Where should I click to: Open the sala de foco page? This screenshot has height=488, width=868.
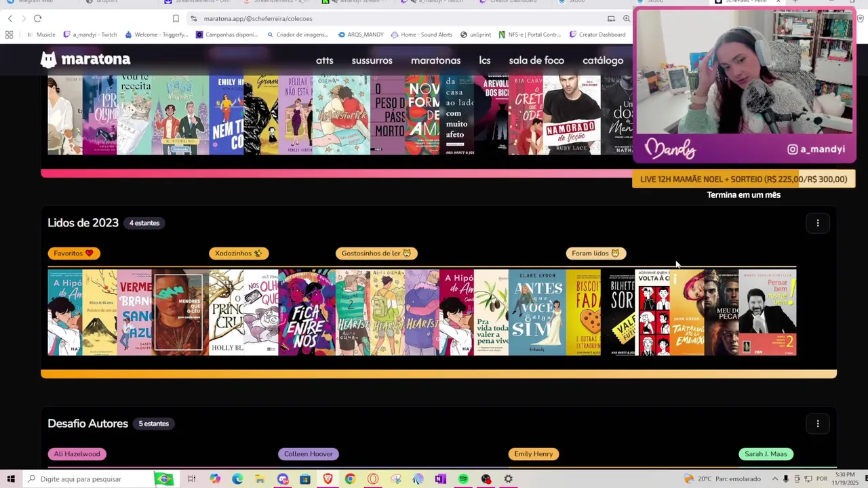[x=536, y=60]
